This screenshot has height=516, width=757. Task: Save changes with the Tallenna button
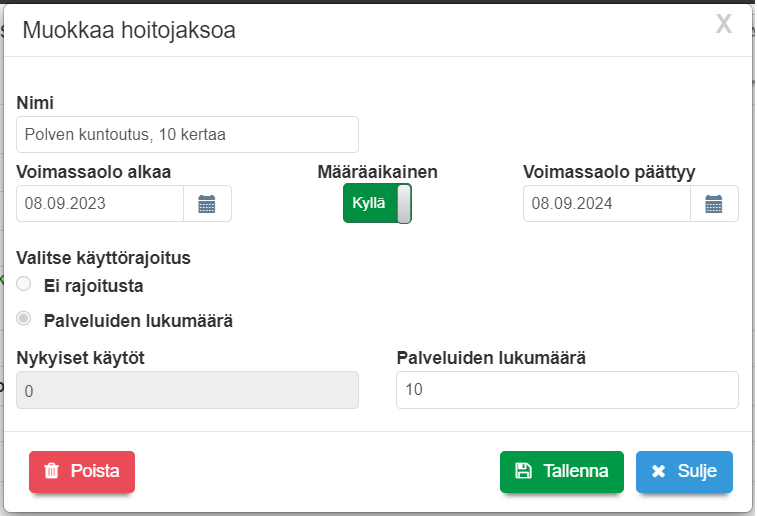[x=562, y=471]
